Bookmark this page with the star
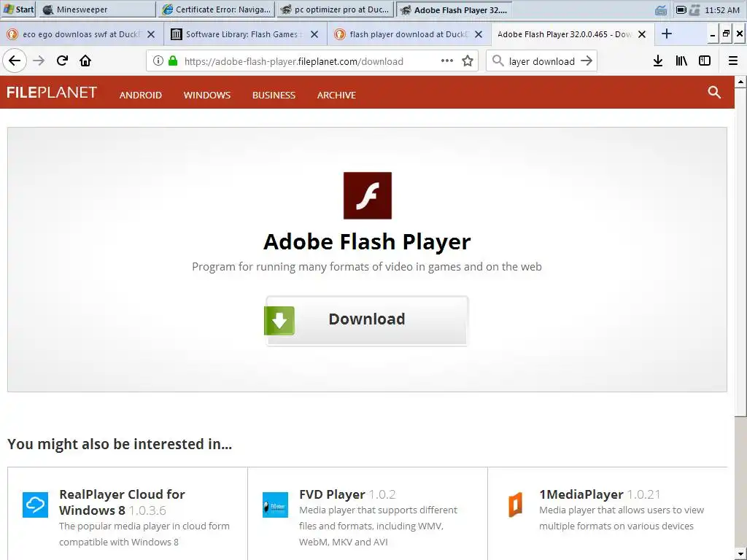 coord(468,61)
